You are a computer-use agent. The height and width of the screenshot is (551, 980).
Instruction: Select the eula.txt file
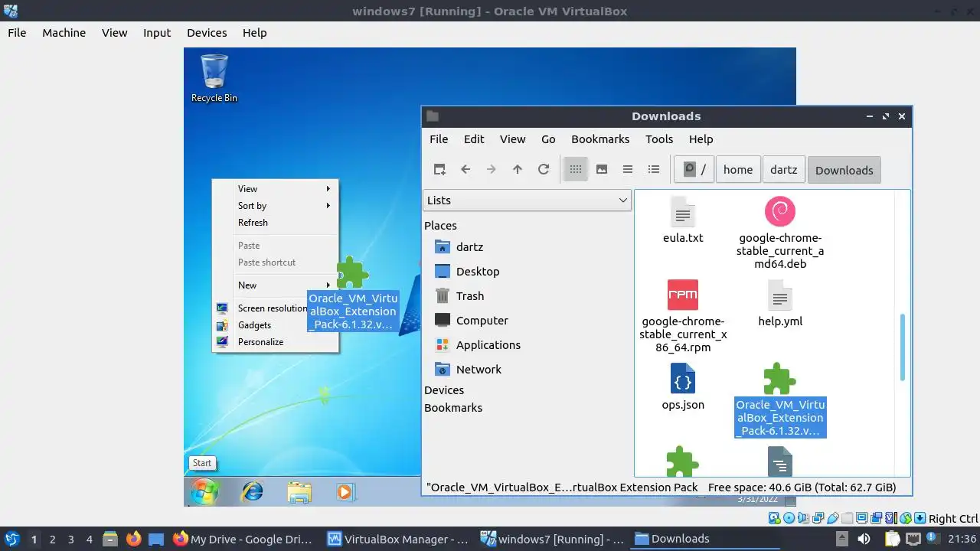coord(683,220)
